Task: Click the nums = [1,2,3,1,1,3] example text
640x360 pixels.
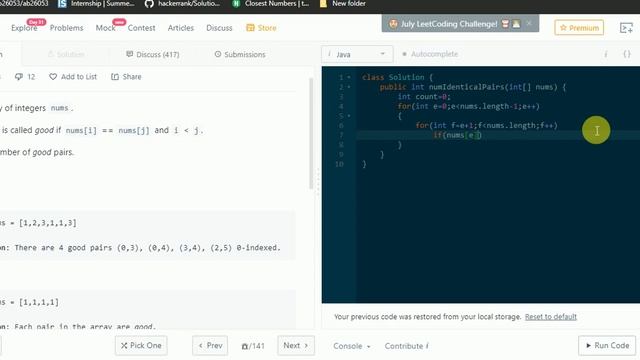Action: point(38,223)
